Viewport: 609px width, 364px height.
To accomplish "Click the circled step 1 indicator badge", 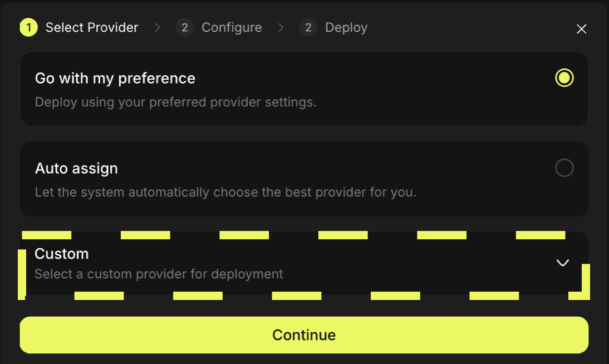I will [28, 27].
